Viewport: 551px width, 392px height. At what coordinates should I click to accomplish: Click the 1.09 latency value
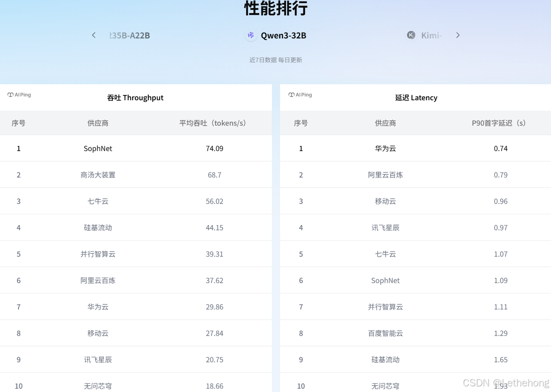tap(501, 281)
